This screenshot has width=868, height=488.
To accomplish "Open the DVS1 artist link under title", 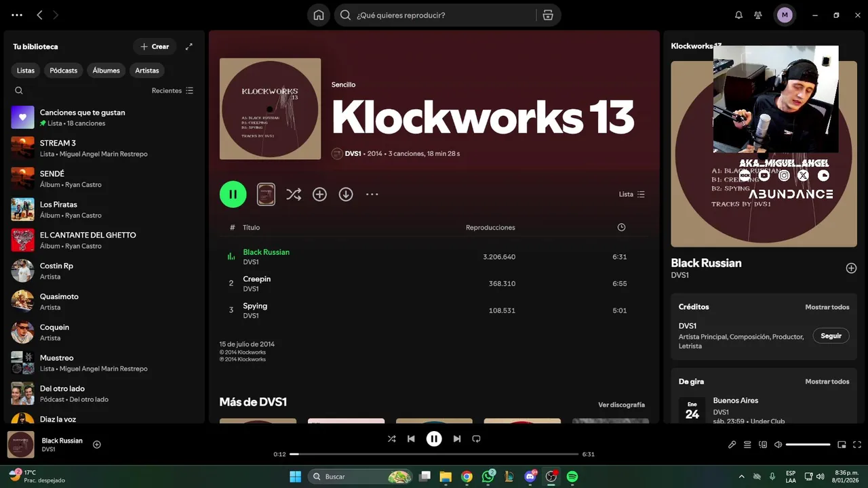I will click(353, 154).
